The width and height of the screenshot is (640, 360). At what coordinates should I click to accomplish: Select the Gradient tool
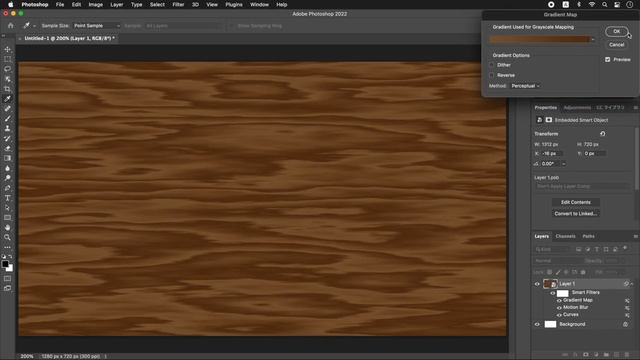tap(7, 158)
